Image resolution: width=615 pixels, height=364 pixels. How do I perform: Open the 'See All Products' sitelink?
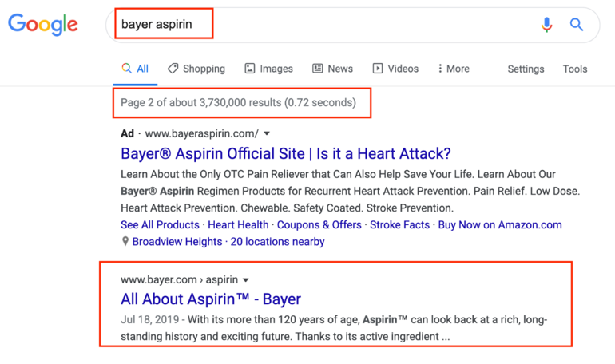coord(160,225)
